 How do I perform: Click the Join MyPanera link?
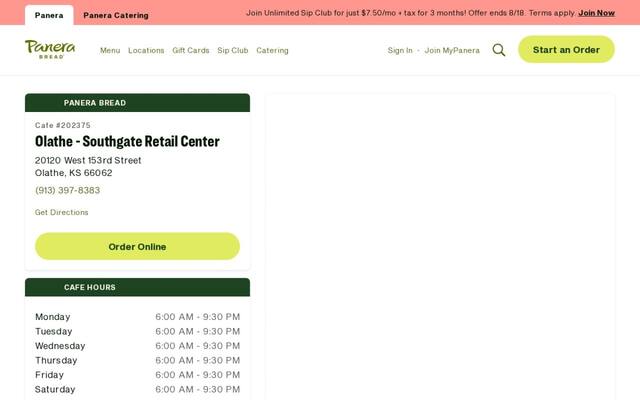(x=452, y=50)
